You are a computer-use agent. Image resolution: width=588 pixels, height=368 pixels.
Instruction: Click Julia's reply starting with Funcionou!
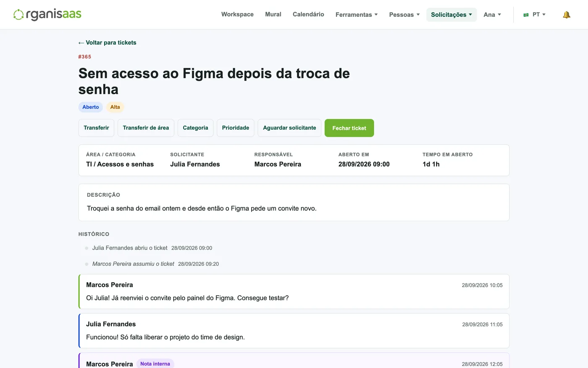165,337
